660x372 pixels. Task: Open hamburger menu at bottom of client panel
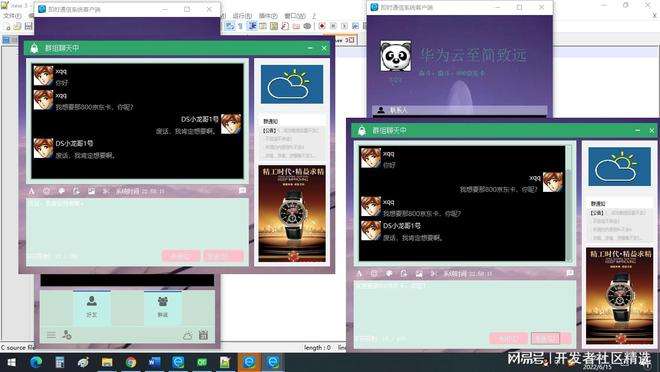pos(51,335)
